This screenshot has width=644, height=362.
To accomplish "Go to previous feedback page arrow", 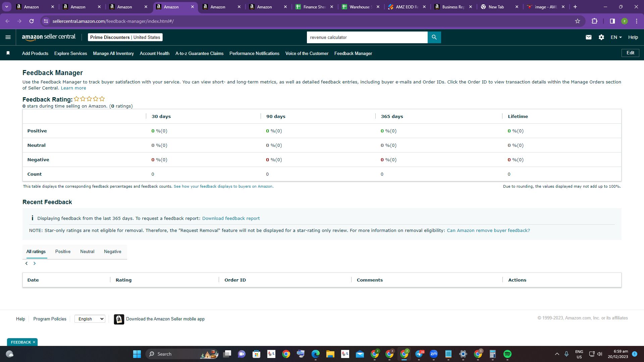I will (x=26, y=263).
